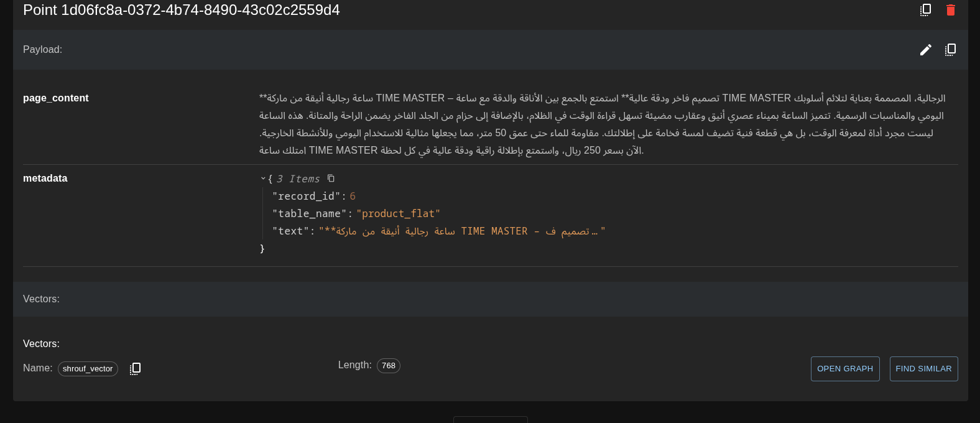Click the page_content field label
The height and width of the screenshot is (423, 980).
tap(56, 98)
